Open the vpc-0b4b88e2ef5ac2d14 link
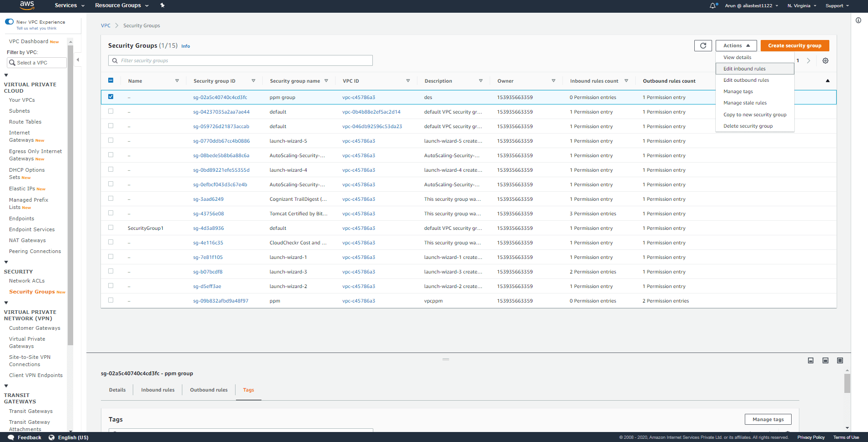Screen dimensions: 868x442 tap(372, 111)
